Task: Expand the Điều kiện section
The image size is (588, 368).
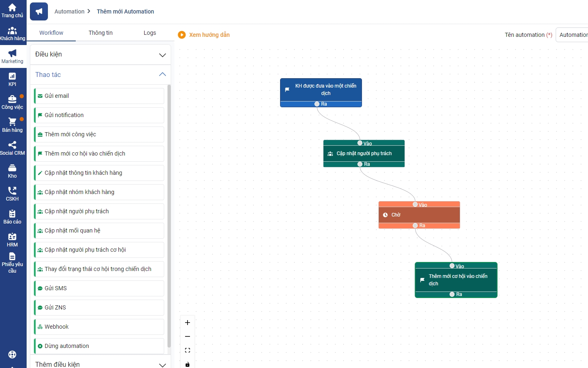Action: 100,54
